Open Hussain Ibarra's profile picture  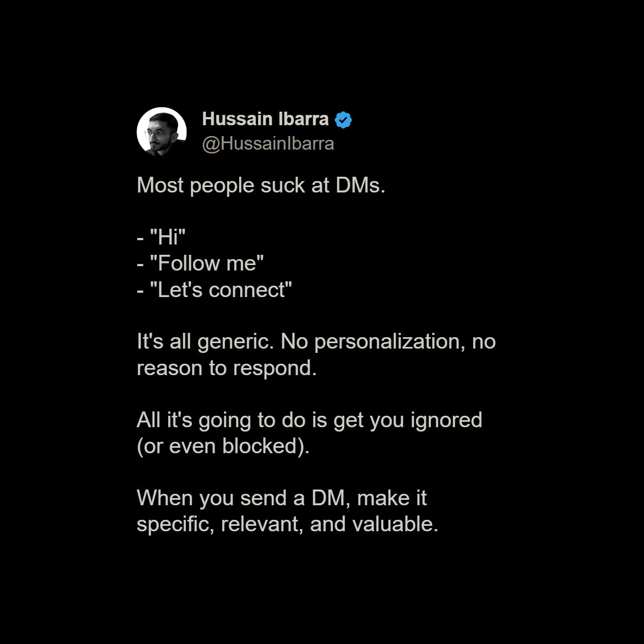pos(162,132)
